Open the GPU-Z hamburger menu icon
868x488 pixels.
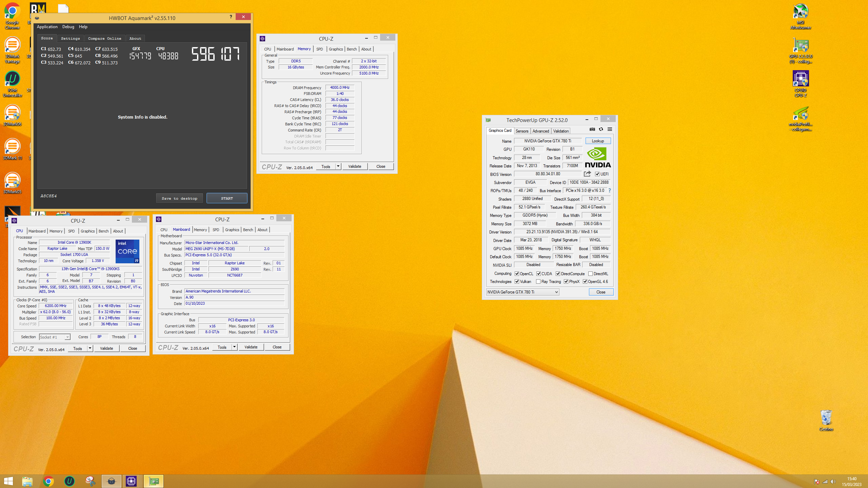610,129
